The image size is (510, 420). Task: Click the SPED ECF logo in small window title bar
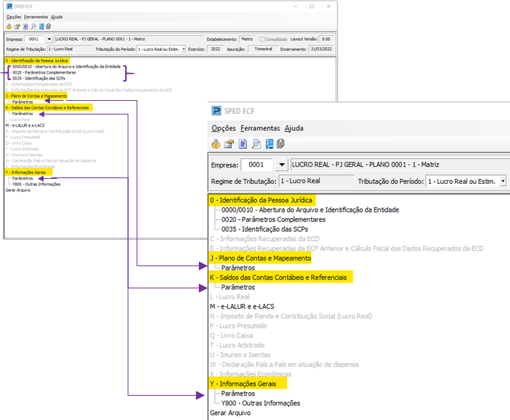pyautogui.click(x=9, y=6)
